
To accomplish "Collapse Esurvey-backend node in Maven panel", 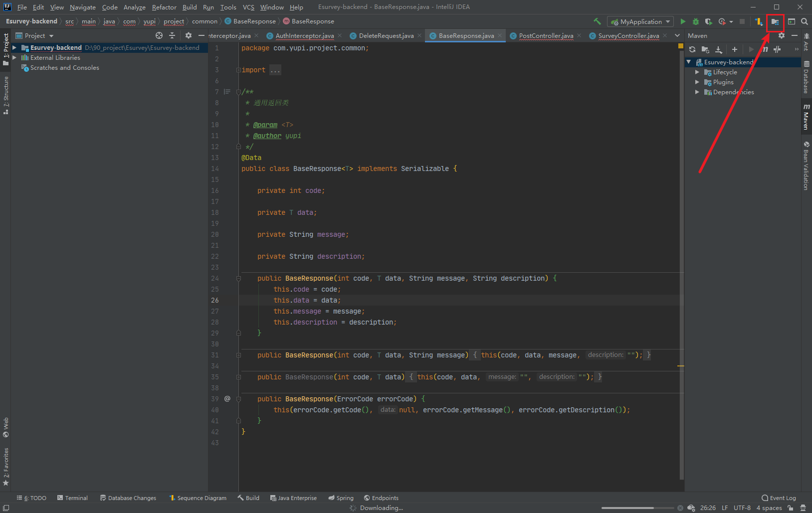I will coord(689,62).
